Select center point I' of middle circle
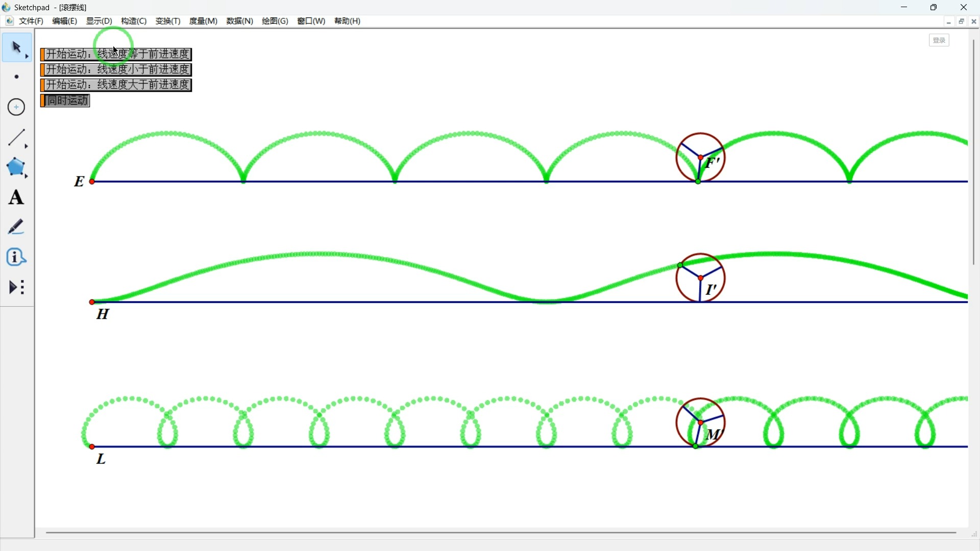980x551 pixels. (x=701, y=278)
